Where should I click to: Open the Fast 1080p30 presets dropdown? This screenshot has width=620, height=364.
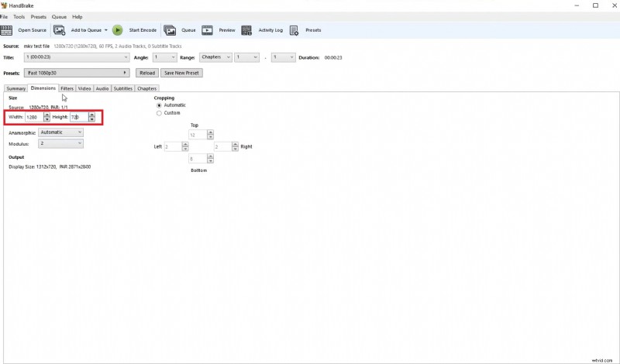[x=77, y=73]
